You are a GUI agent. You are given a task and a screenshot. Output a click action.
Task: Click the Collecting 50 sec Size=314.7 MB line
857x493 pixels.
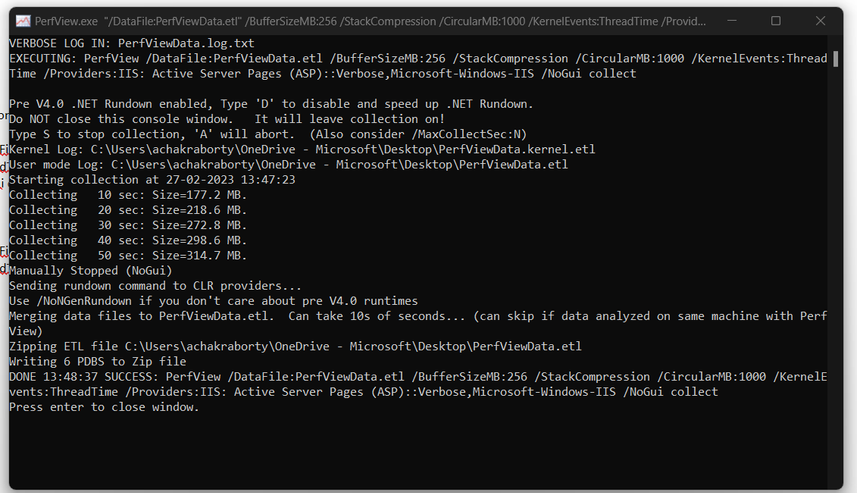click(128, 255)
